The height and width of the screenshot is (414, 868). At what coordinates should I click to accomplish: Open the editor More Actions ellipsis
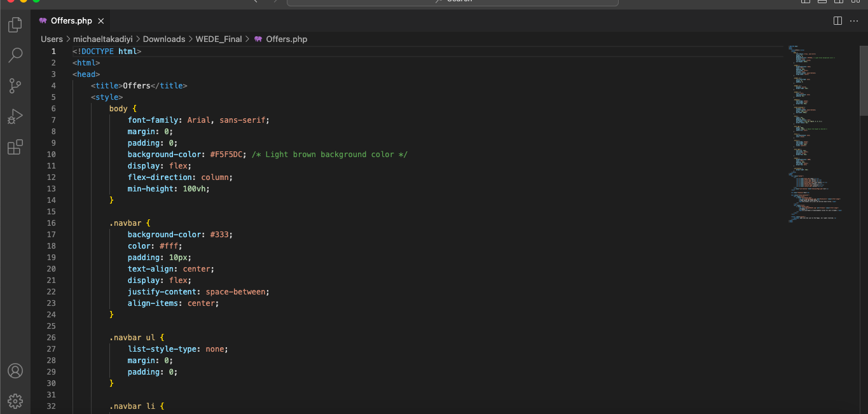(854, 21)
